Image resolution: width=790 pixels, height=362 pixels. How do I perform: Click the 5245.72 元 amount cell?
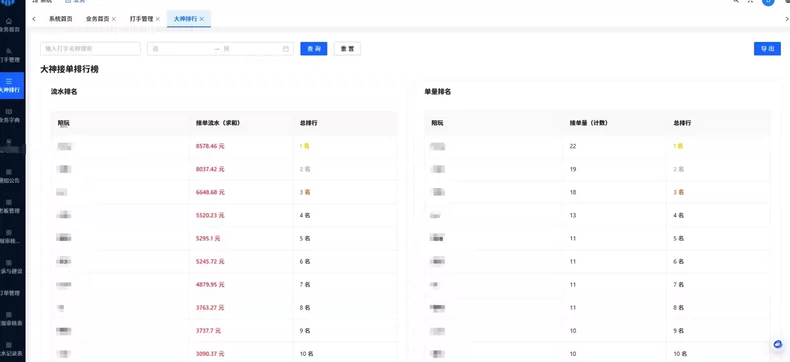point(210,261)
